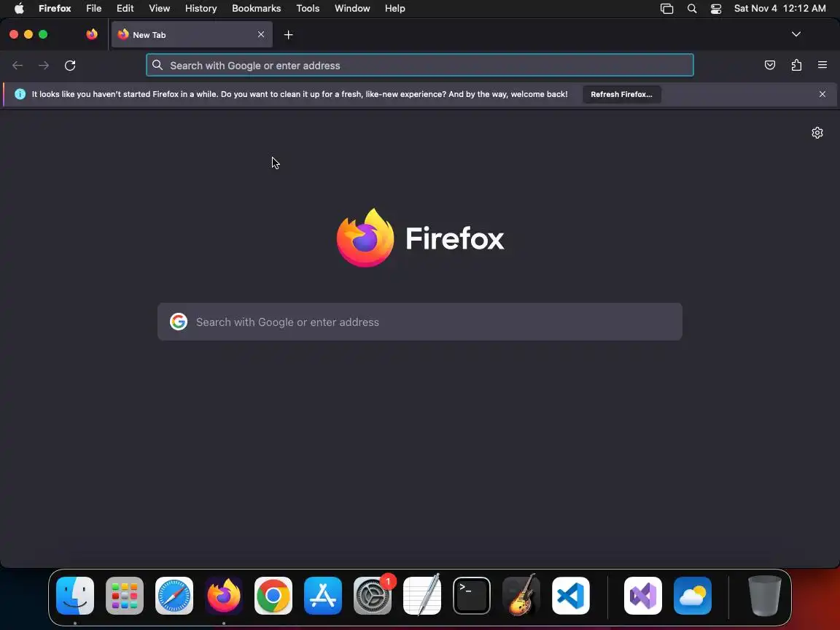This screenshot has width=840, height=630.
Task: Open new tab personalize gear icon
Action: [x=817, y=132]
